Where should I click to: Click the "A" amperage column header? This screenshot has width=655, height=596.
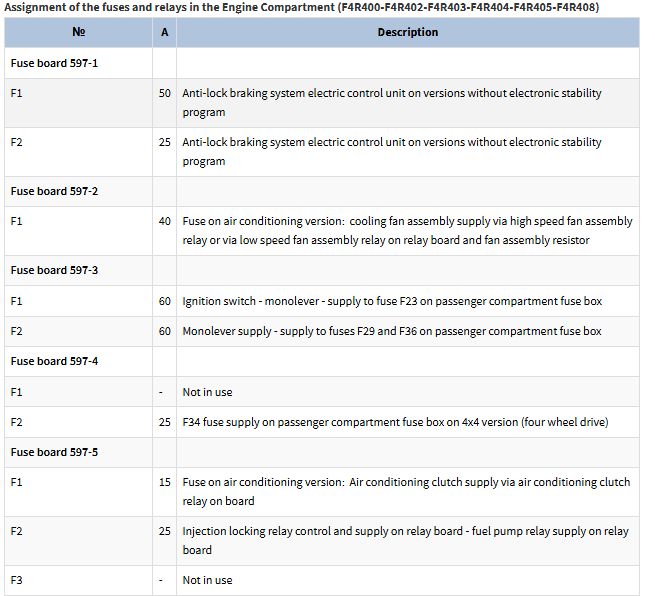click(x=164, y=32)
